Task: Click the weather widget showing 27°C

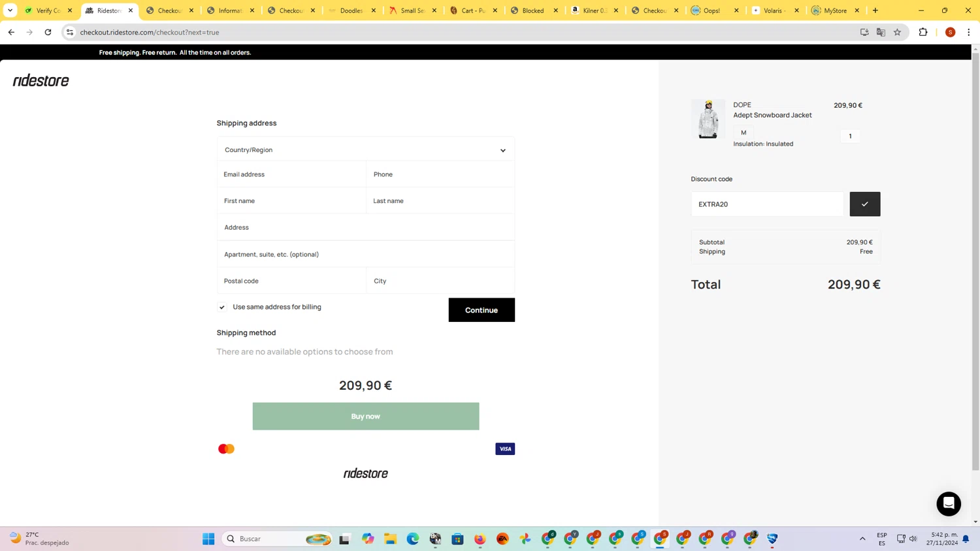Action: click(x=41, y=539)
